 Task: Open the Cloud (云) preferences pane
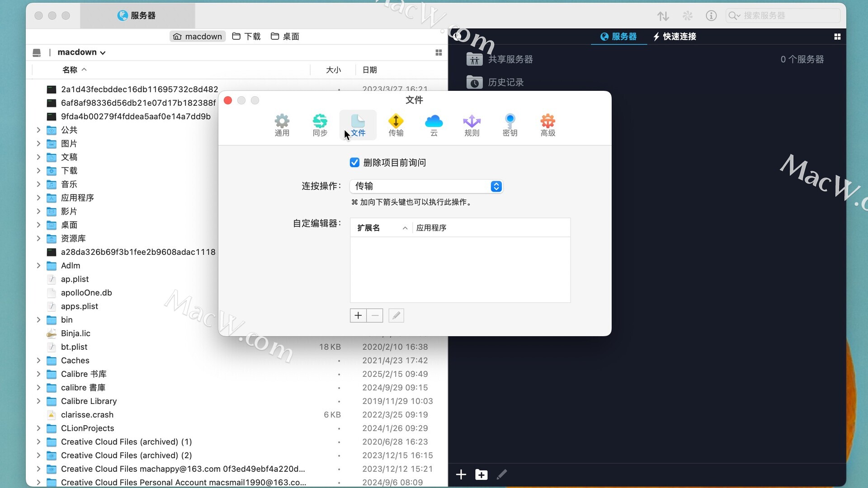click(x=434, y=125)
